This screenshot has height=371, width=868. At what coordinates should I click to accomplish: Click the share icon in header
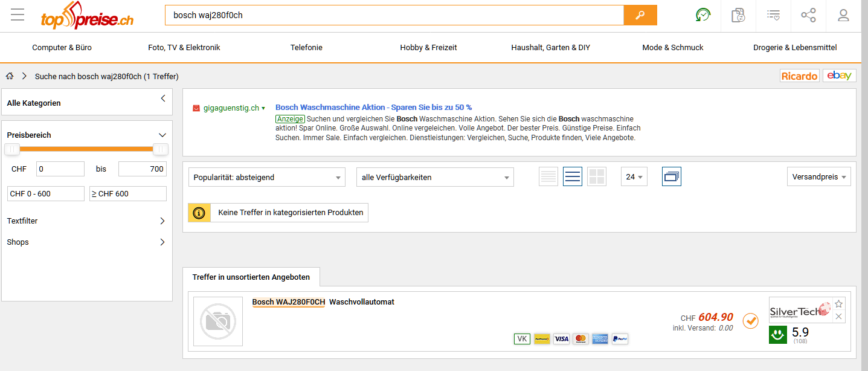pyautogui.click(x=808, y=15)
